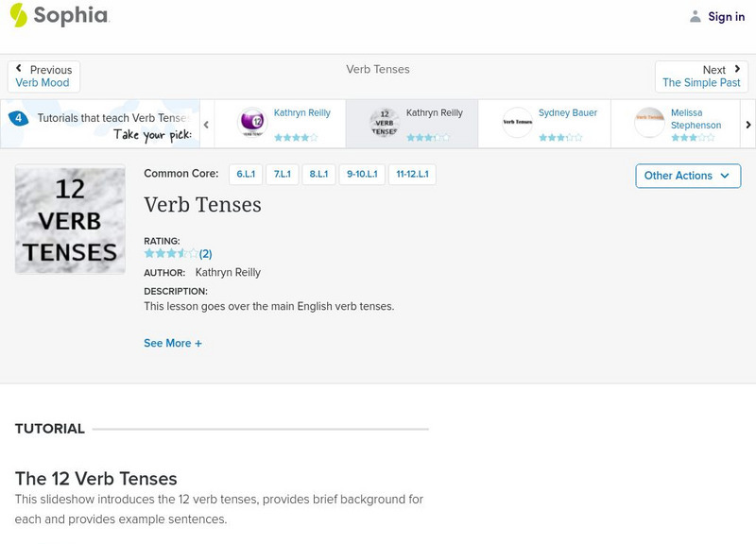Click Common Core tag 7.L.1

pyautogui.click(x=283, y=175)
